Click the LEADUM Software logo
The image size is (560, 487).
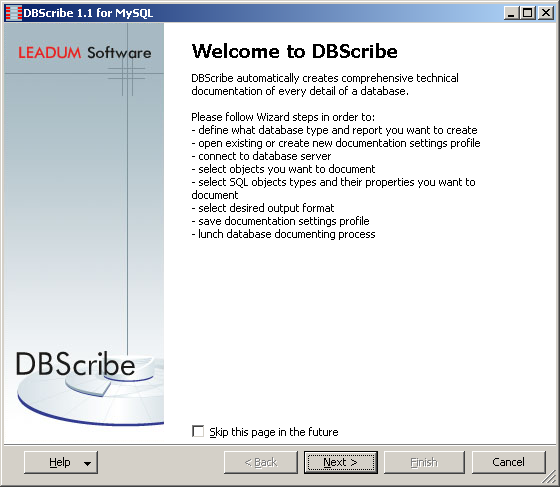pos(85,53)
